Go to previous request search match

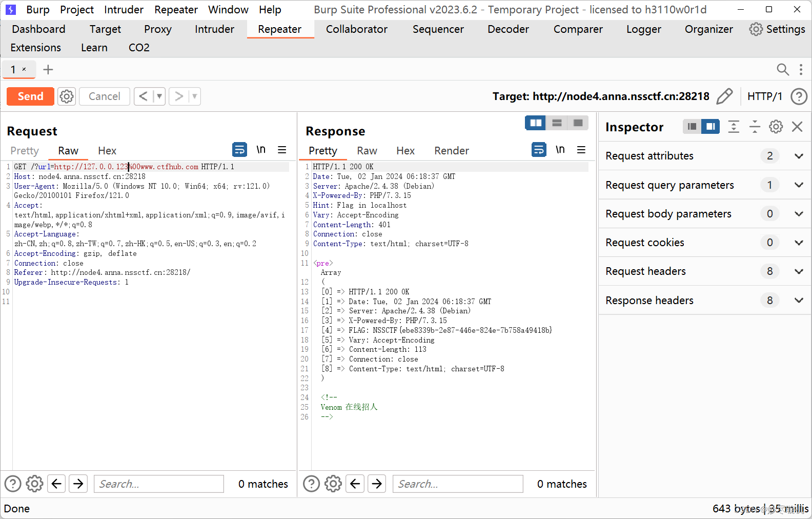coord(57,484)
